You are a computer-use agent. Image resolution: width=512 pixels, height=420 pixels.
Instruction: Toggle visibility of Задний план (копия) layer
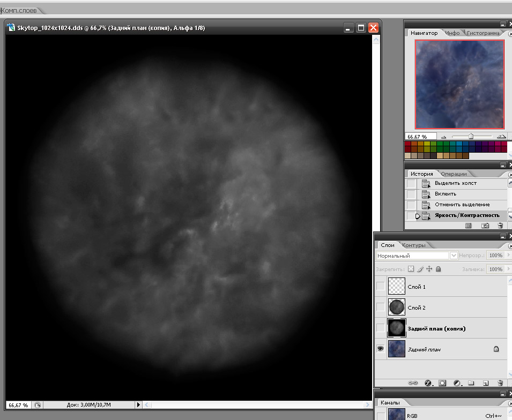pyautogui.click(x=380, y=328)
